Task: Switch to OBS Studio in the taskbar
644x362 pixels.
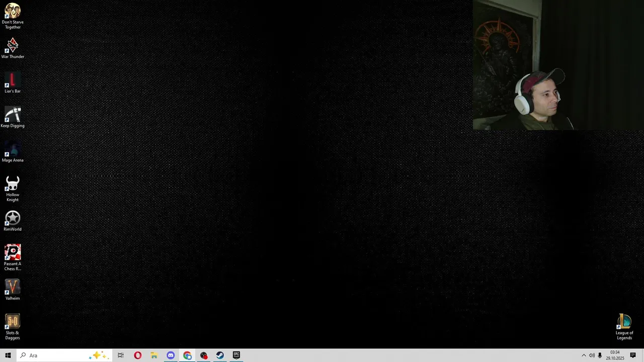Action: 204,355
